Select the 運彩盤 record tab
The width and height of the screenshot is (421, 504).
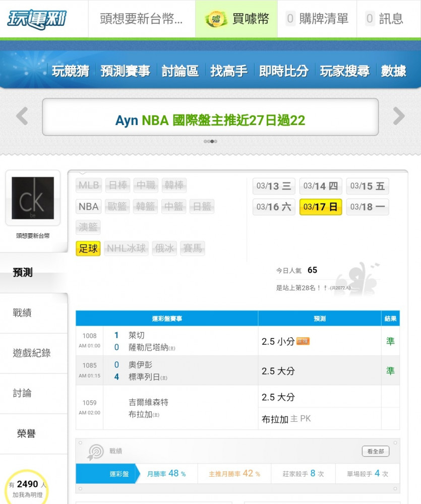tap(108, 474)
